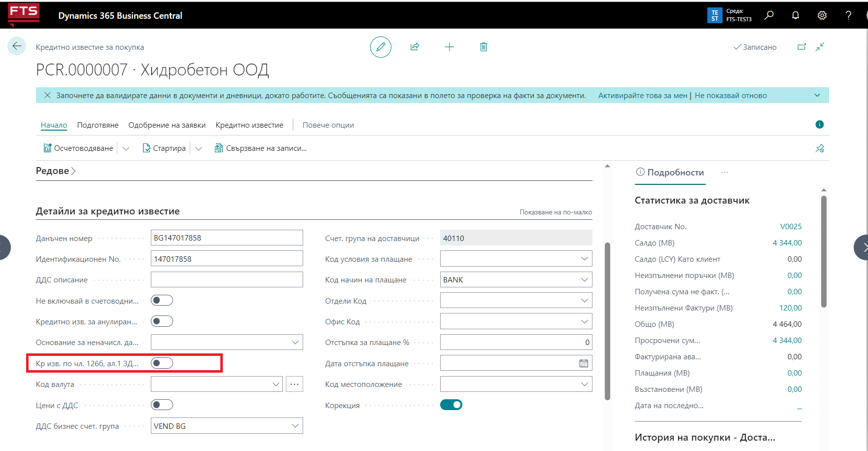This screenshot has height=451, width=868.
Task: Open the Код валута dropdown
Action: 276,384
